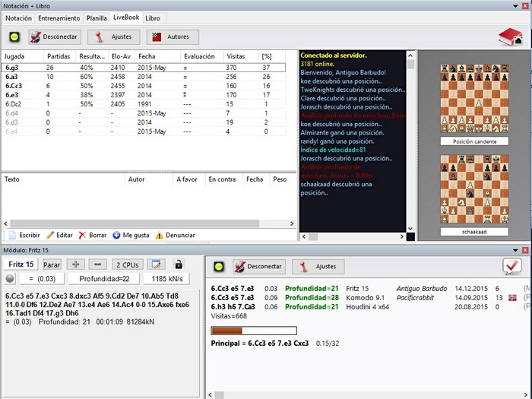Sort by the Elo-Av column header
Screen dimensions: 532x399
121,56
